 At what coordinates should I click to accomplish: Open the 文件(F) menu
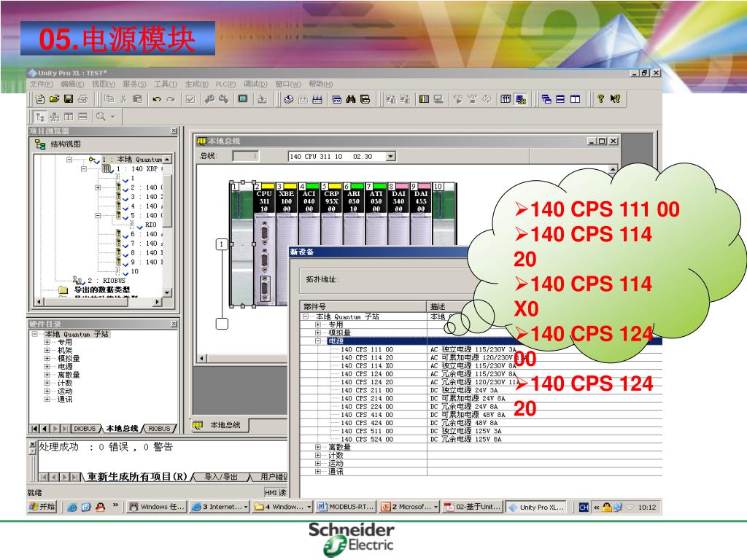pyautogui.click(x=42, y=84)
